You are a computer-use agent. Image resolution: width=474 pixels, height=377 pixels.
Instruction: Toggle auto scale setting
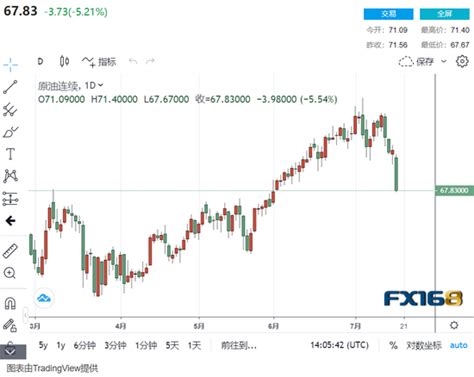pos(459,345)
